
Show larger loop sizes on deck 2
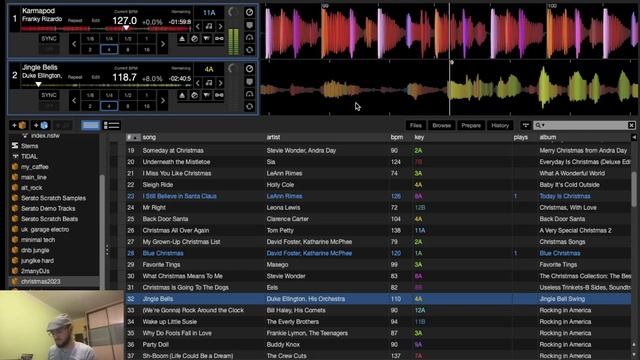tap(162, 100)
